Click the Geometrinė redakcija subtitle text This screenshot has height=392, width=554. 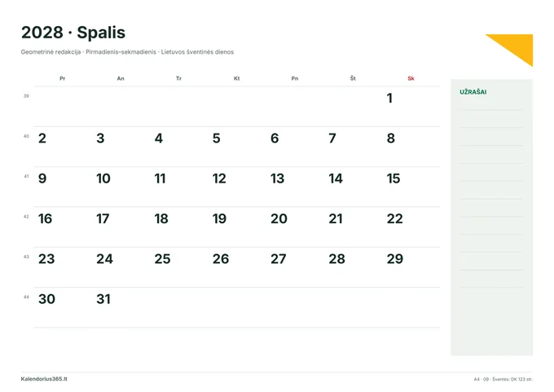click(x=51, y=52)
